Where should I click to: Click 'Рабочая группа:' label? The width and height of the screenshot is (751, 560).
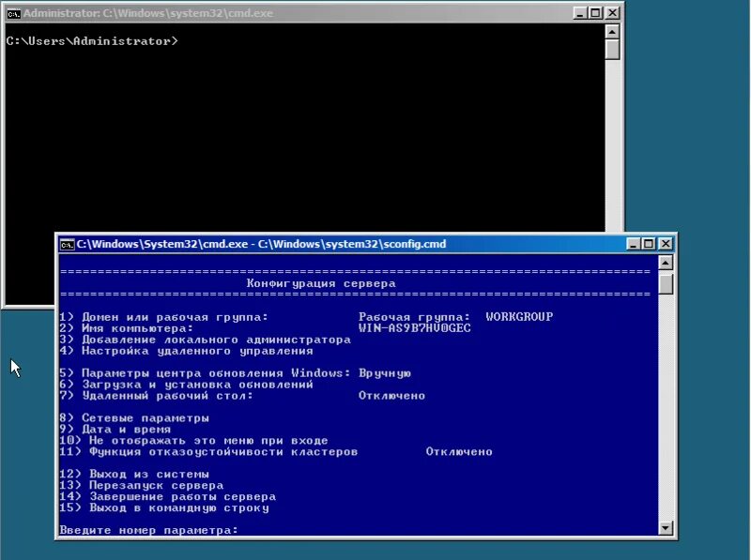pyautogui.click(x=414, y=317)
